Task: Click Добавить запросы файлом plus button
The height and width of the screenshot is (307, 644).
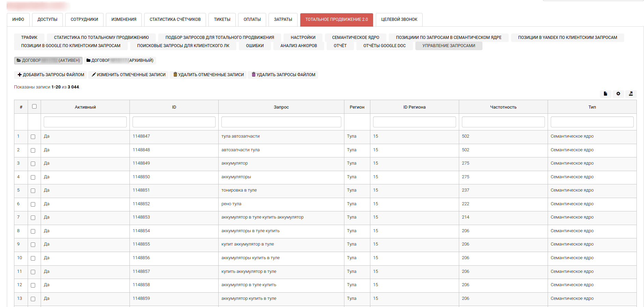Action: [x=51, y=75]
